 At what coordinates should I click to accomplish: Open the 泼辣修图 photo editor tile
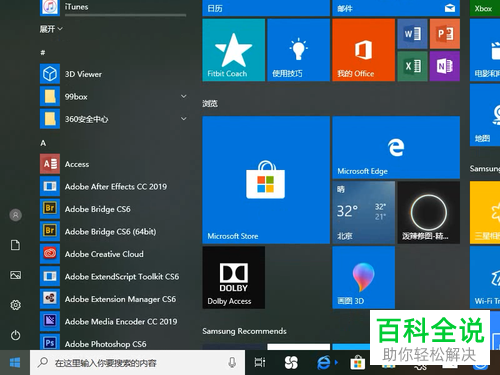click(429, 212)
